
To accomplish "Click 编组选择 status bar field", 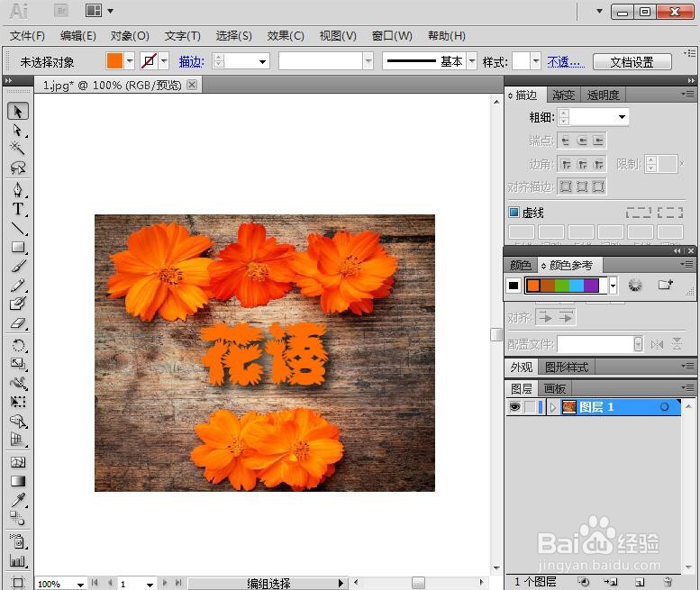I will click(268, 584).
